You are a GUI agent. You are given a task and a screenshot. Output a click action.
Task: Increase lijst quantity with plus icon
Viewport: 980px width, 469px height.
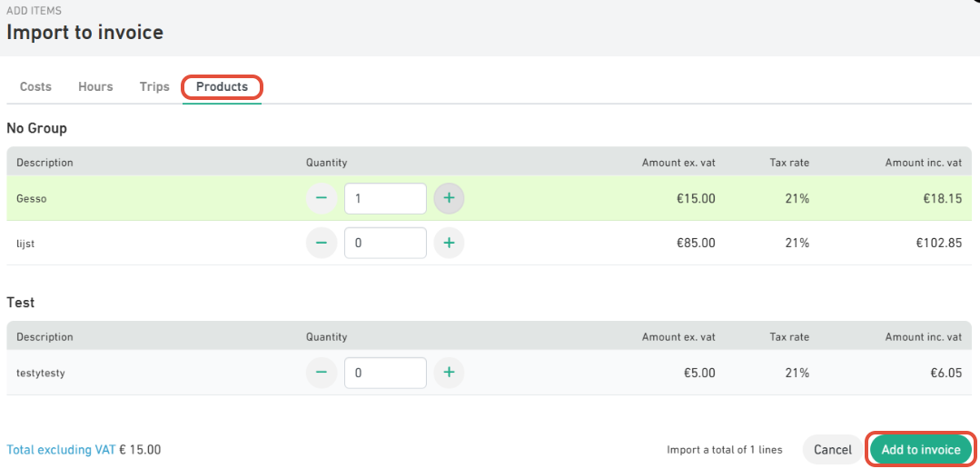[449, 244]
